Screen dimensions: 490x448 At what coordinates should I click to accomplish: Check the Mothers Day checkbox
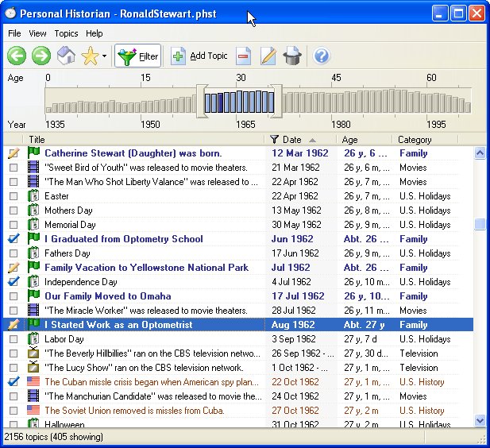point(14,210)
